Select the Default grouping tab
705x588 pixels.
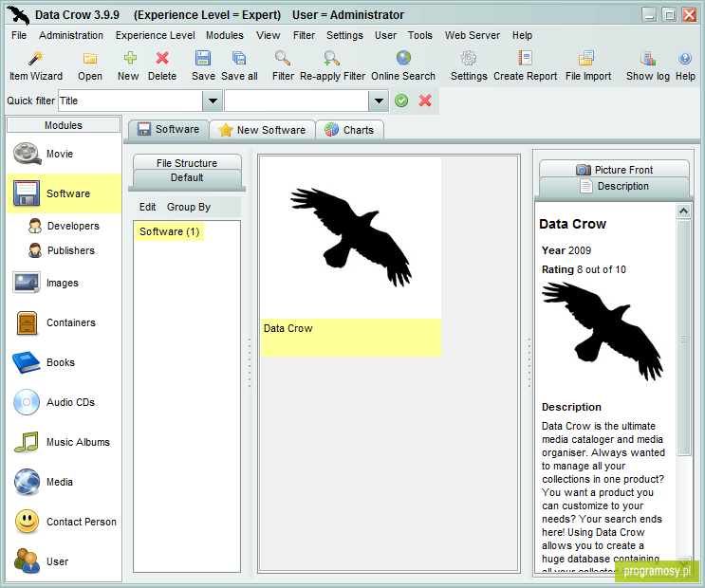pyautogui.click(x=187, y=178)
